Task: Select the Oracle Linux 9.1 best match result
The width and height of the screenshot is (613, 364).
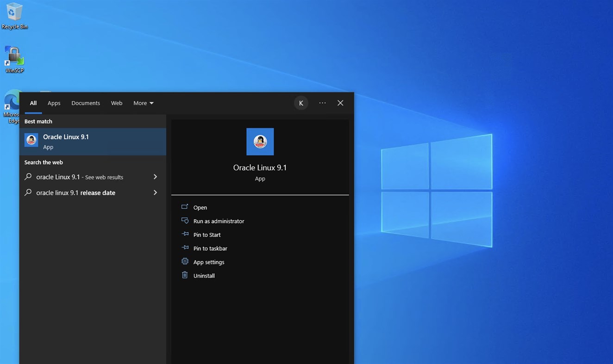Action: coord(93,142)
